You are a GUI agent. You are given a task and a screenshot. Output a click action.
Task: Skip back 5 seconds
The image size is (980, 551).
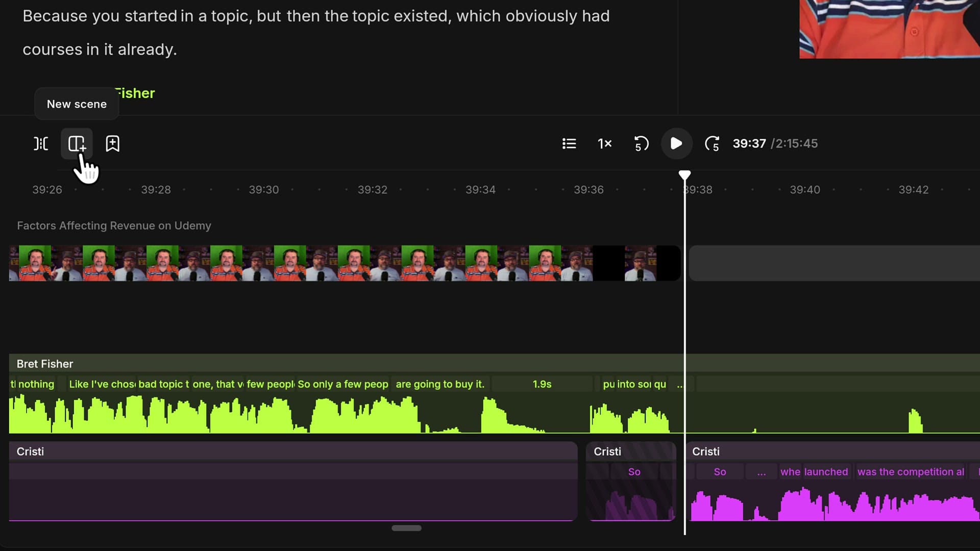641,143
